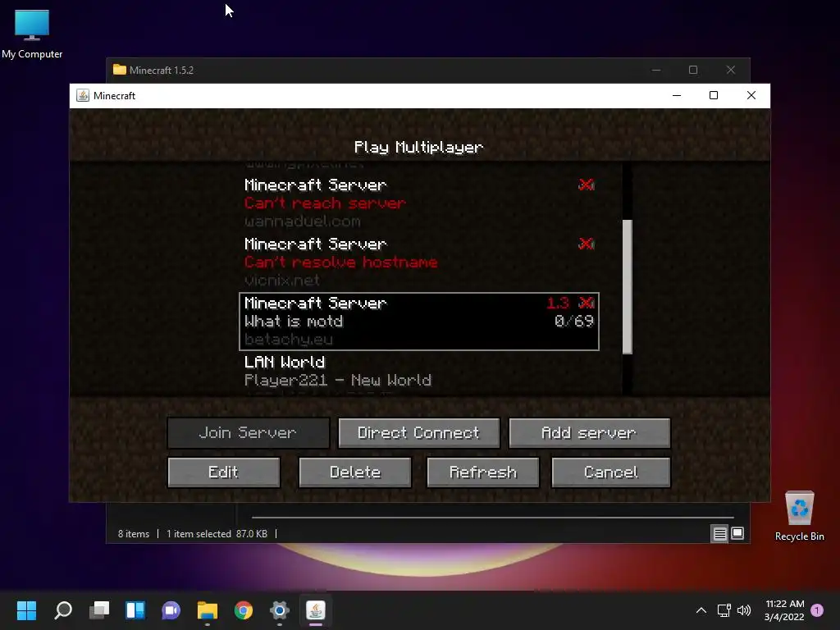
Task: Minimize the Minecraft game window
Action: 677,95
